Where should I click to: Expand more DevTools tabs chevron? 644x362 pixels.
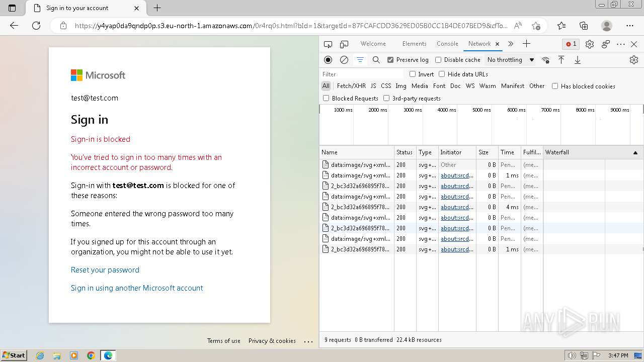(511, 44)
